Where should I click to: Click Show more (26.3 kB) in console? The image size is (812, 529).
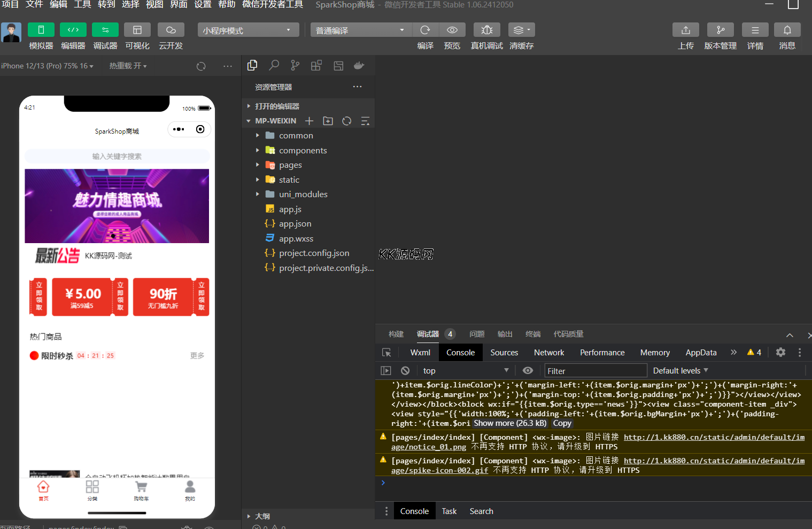pos(510,423)
